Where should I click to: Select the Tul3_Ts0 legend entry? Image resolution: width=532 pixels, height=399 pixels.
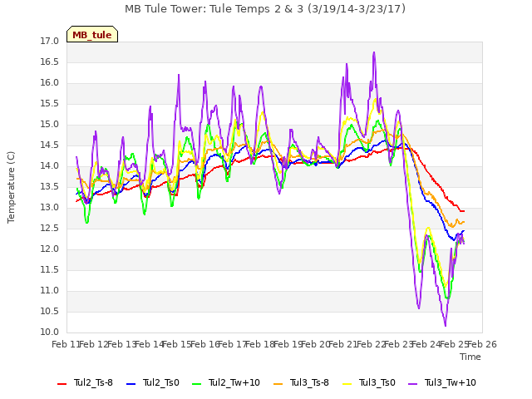coord(369,382)
